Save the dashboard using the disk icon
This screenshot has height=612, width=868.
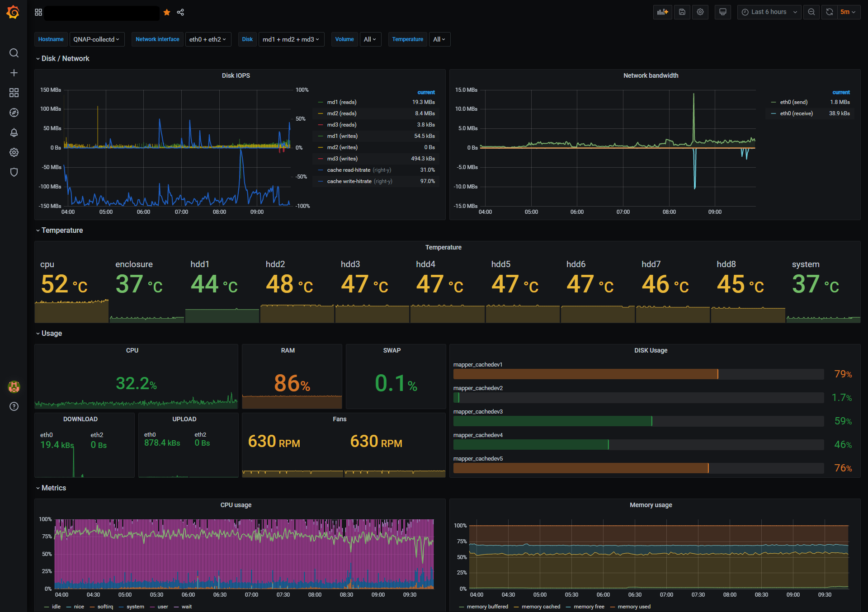pyautogui.click(x=682, y=12)
